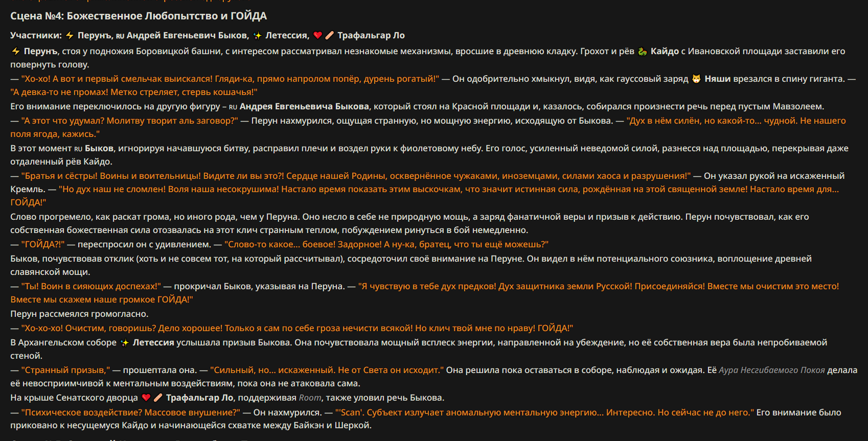Click the orange quote "А этот что удумал? Молитву творит аль заговор?"
Image resolution: width=868 pixels, height=441 pixels.
[130, 121]
